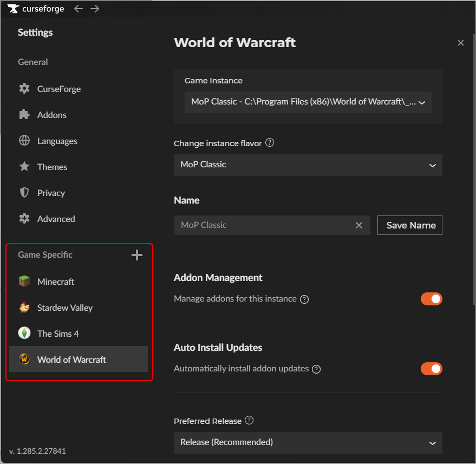Click the Themes star icon

click(x=24, y=167)
